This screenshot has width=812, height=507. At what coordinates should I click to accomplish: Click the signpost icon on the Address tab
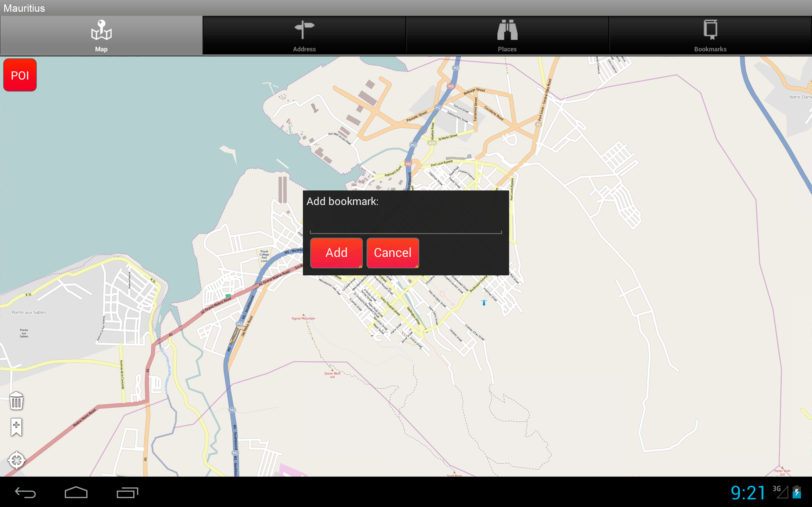coord(304,29)
